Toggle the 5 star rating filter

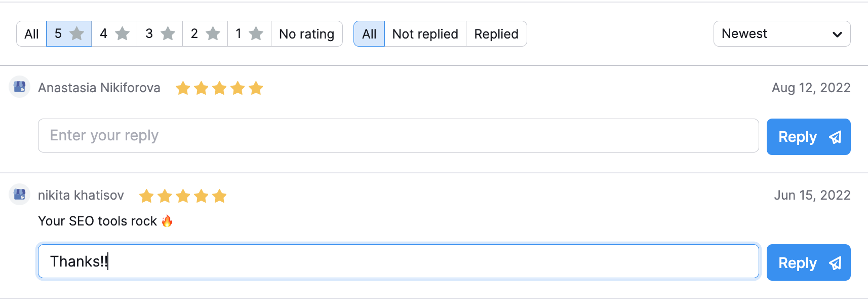pyautogui.click(x=69, y=34)
